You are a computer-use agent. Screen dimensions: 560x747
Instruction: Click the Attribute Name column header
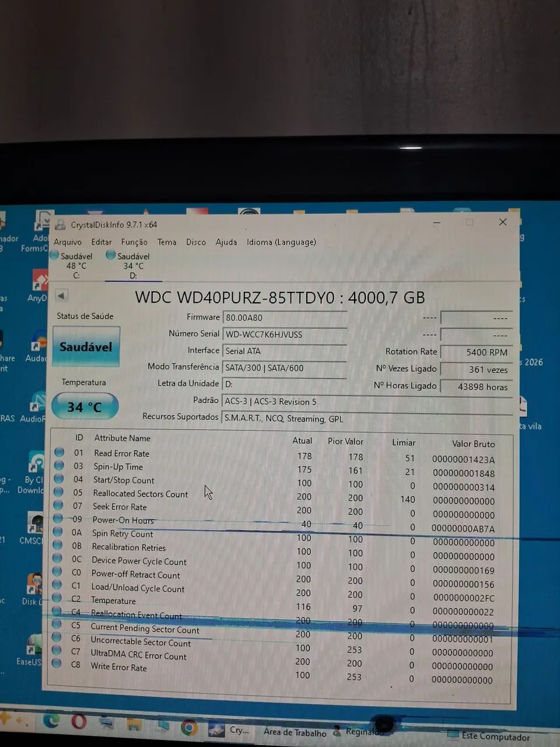[122, 438]
